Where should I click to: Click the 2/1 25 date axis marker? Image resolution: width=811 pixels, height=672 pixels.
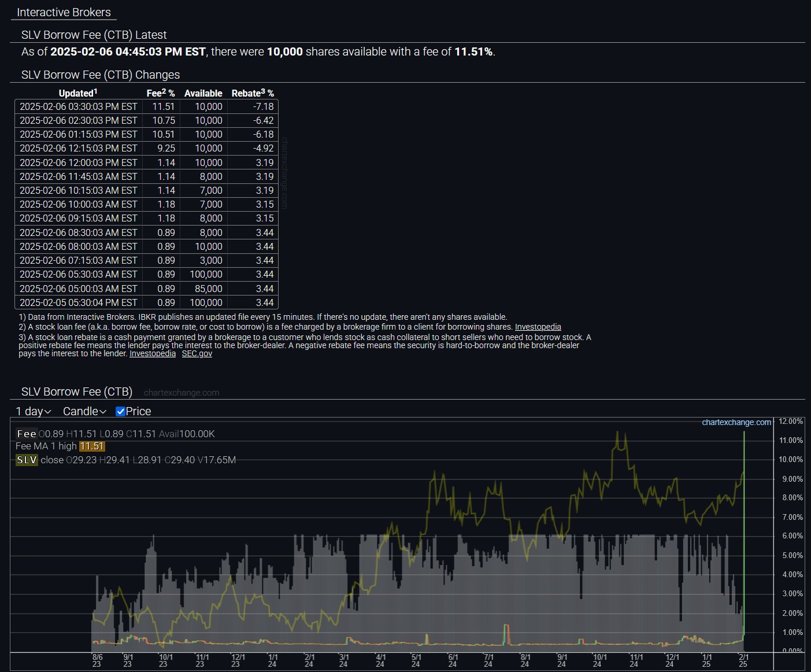(x=743, y=660)
